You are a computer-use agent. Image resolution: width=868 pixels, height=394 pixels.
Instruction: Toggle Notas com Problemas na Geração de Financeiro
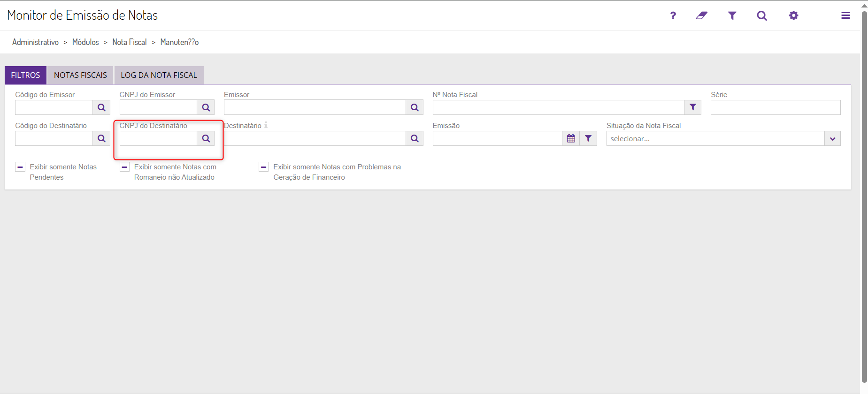point(264,167)
